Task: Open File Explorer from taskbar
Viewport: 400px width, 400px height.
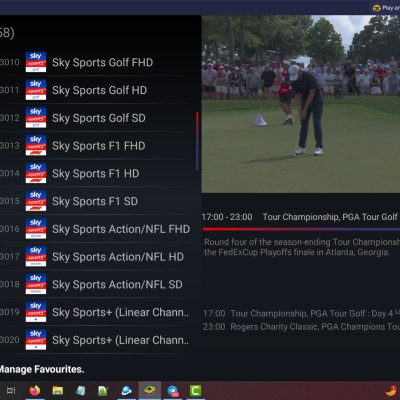Action: (58, 391)
